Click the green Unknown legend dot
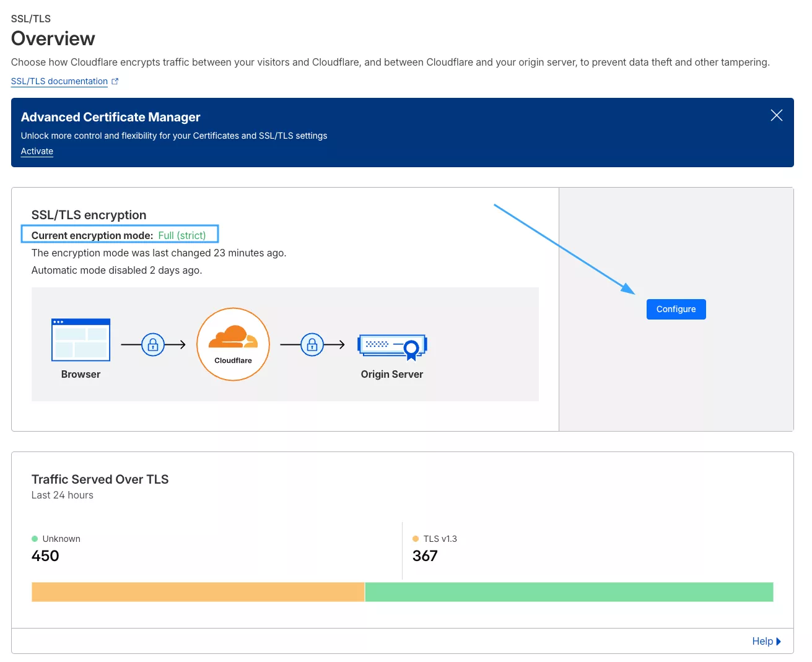Screen dimensions: 812x662 (35, 539)
